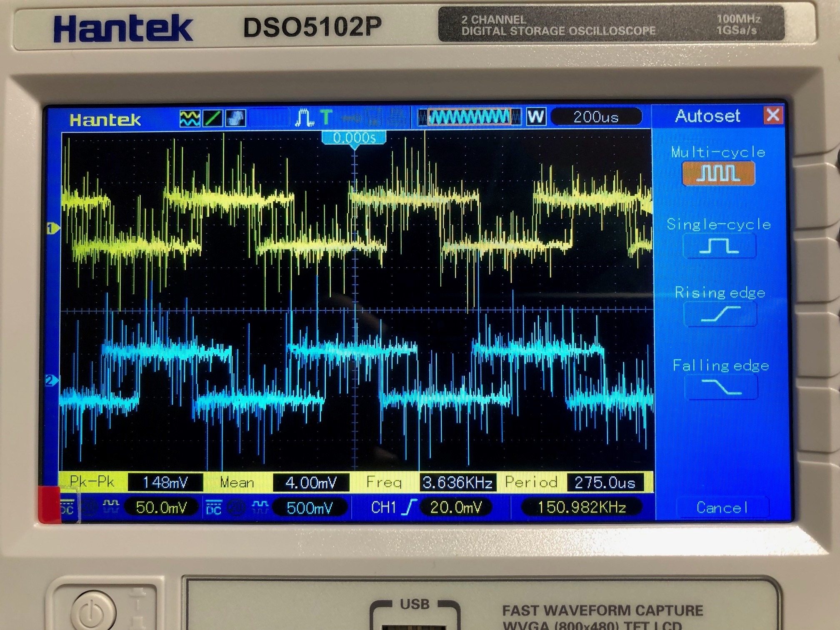Screen dimensions: 840x630
Task: Tap the Pk-Pk value 148mV
Action: pos(165,482)
